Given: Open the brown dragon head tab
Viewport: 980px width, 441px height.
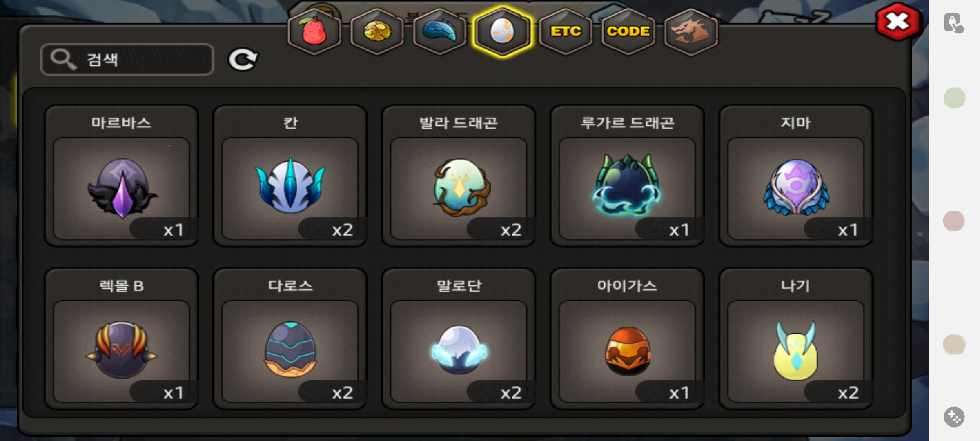Looking at the screenshot, I should click(x=691, y=31).
